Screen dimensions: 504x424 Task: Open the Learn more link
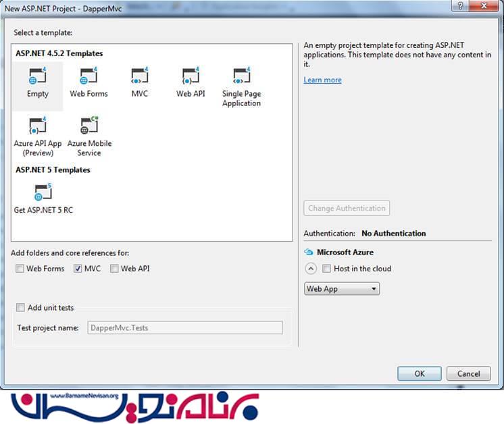(x=322, y=80)
